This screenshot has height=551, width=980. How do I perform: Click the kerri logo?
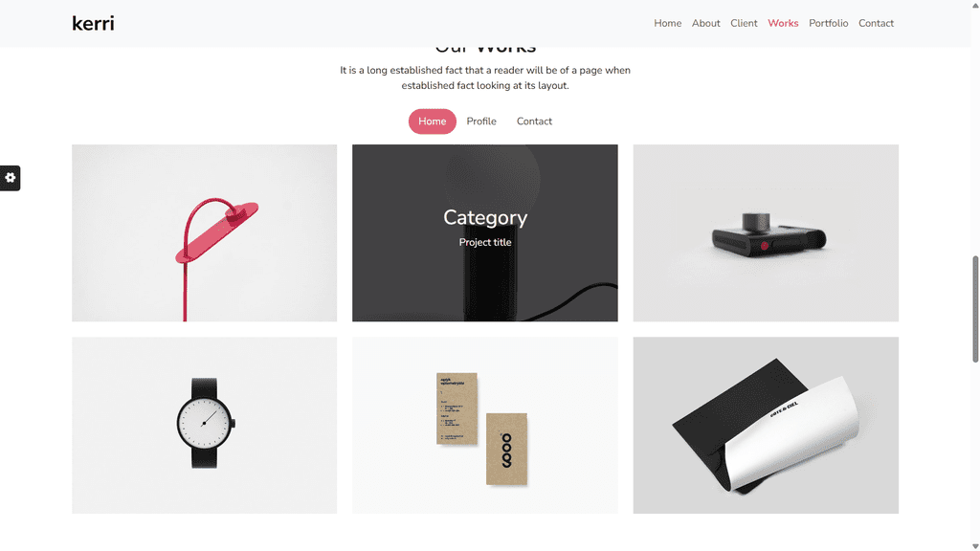[x=93, y=24]
